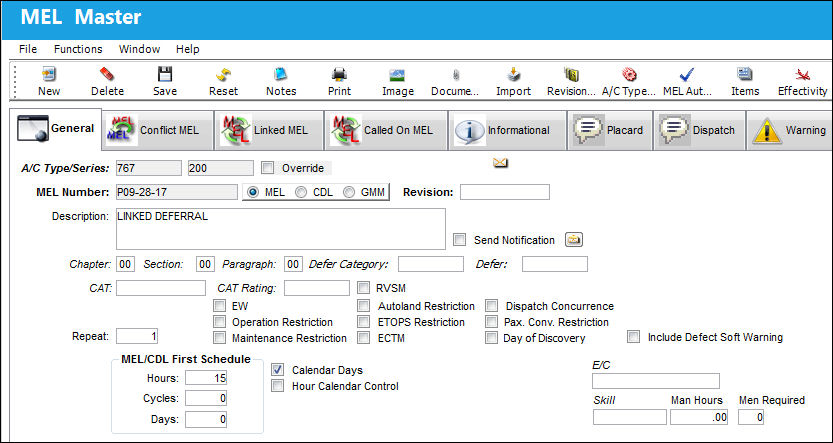
Task: Switch to the General tab
Action: pyautogui.click(x=56, y=129)
